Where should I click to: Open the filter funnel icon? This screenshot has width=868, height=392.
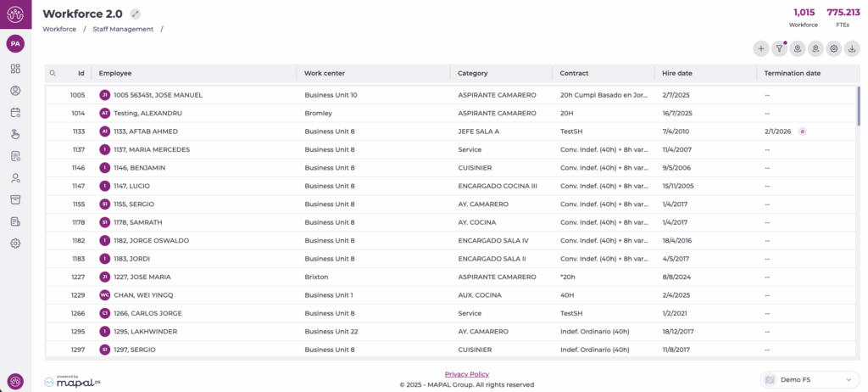779,49
